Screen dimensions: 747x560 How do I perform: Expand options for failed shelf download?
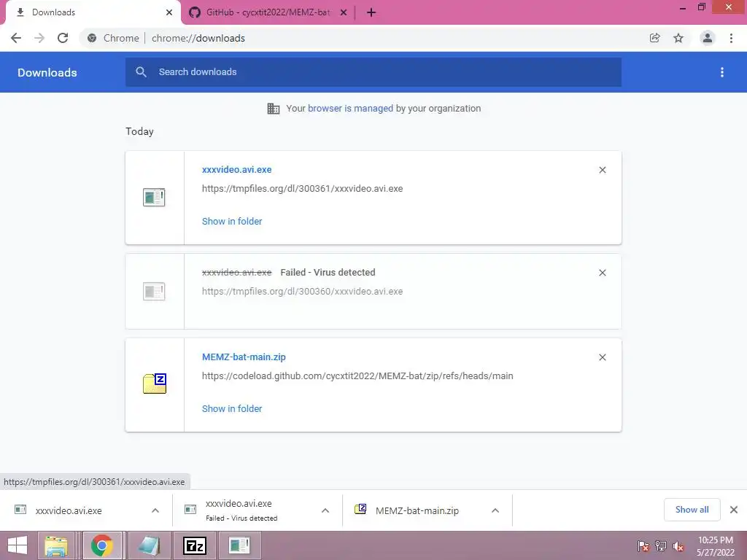[325, 510]
